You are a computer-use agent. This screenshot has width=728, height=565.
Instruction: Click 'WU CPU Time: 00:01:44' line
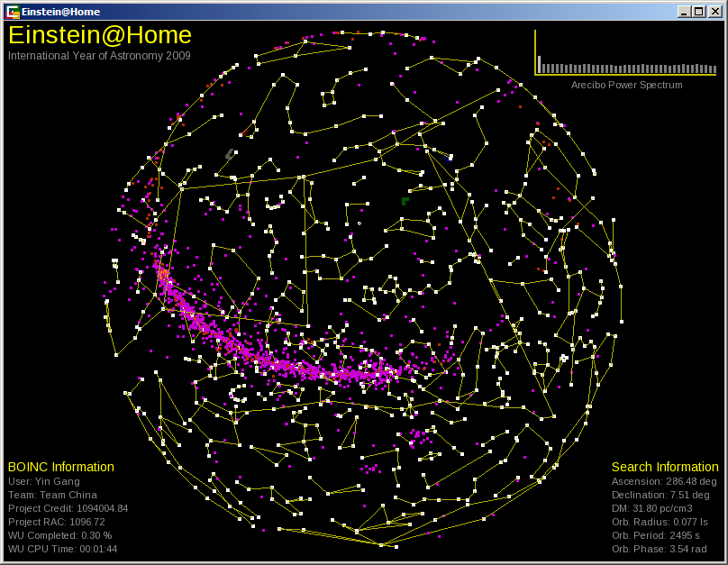(x=63, y=549)
